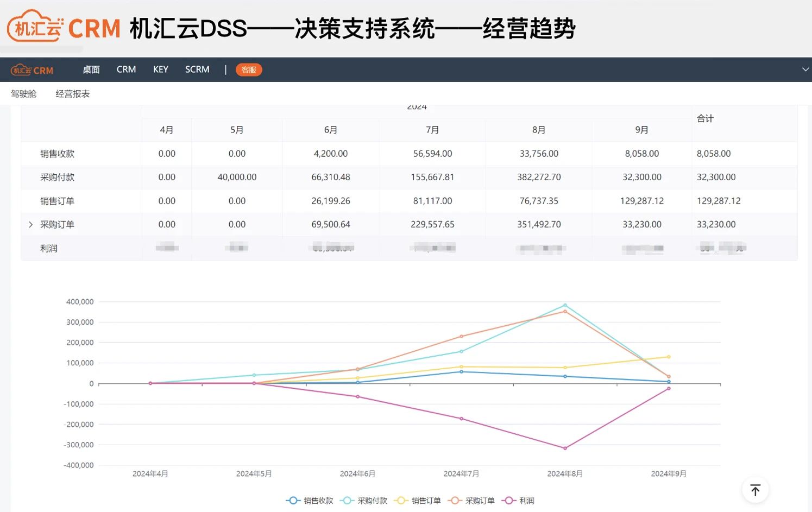Open the SCRM menu item

pyautogui.click(x=197, y=69)
